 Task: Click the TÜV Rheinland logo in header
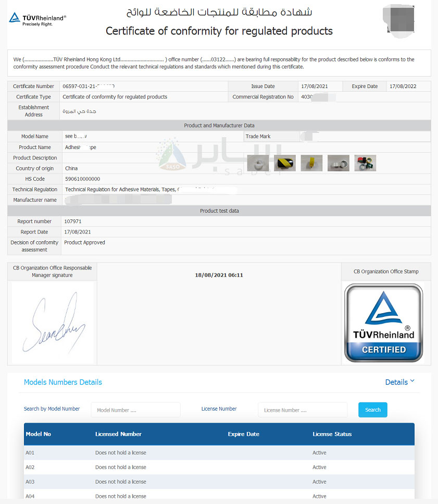click(37, 20)
